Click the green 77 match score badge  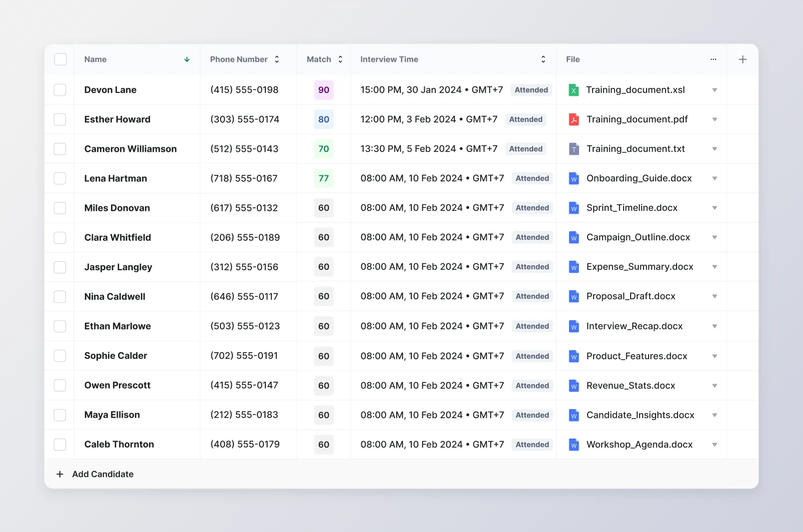point(324,178)
